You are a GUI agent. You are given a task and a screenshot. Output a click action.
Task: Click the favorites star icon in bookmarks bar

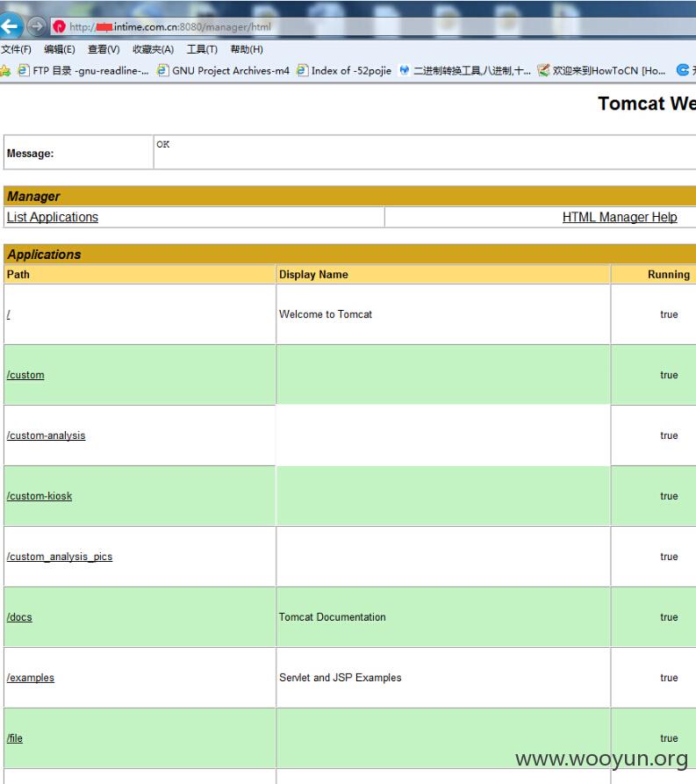(x=5, y=70)
